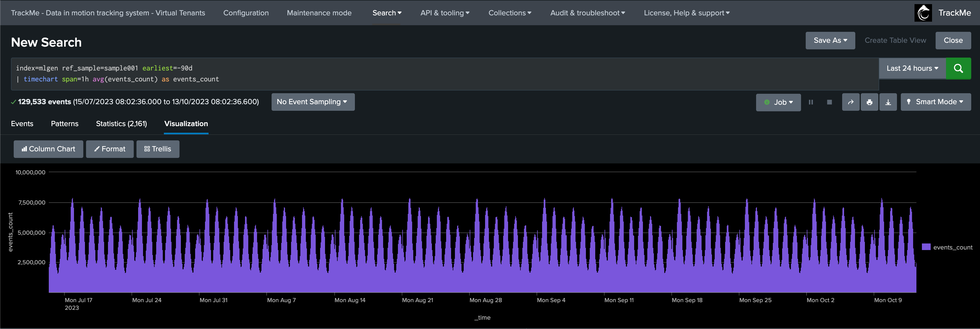Click the share job arrow icon
The height and width of the screenshot is (329, 980).
850,102
